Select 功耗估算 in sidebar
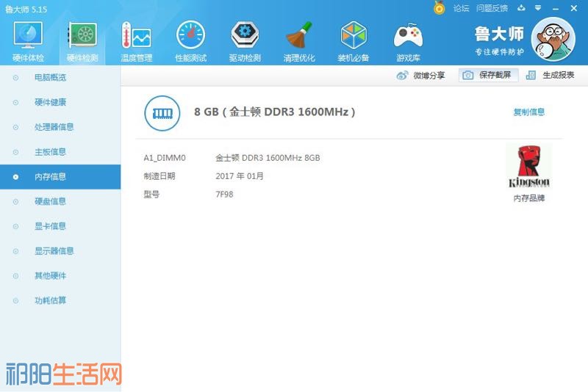Viewport: 588px width, 392px height. coord(60,300)
